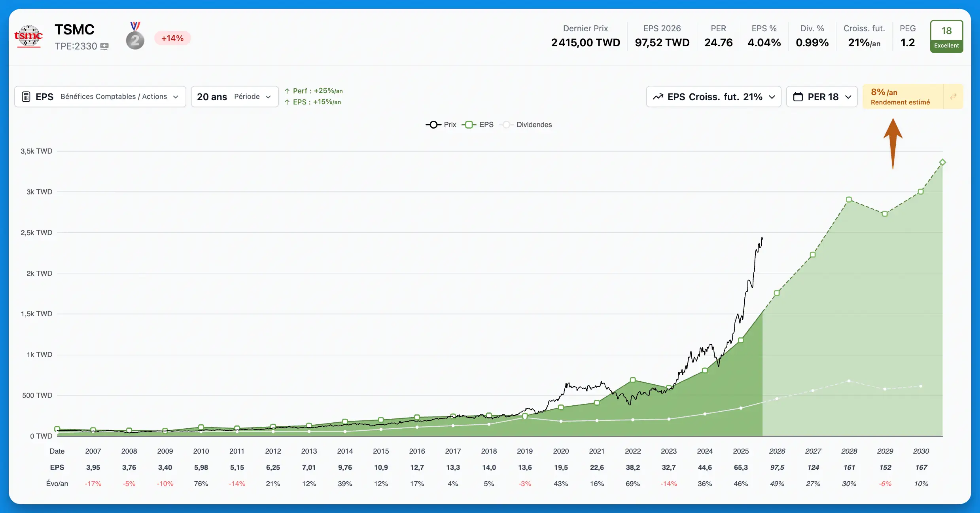Click the icon next to TPE:2330 ticker
This screenshot has height=513, width=980.
click(104, 46)
